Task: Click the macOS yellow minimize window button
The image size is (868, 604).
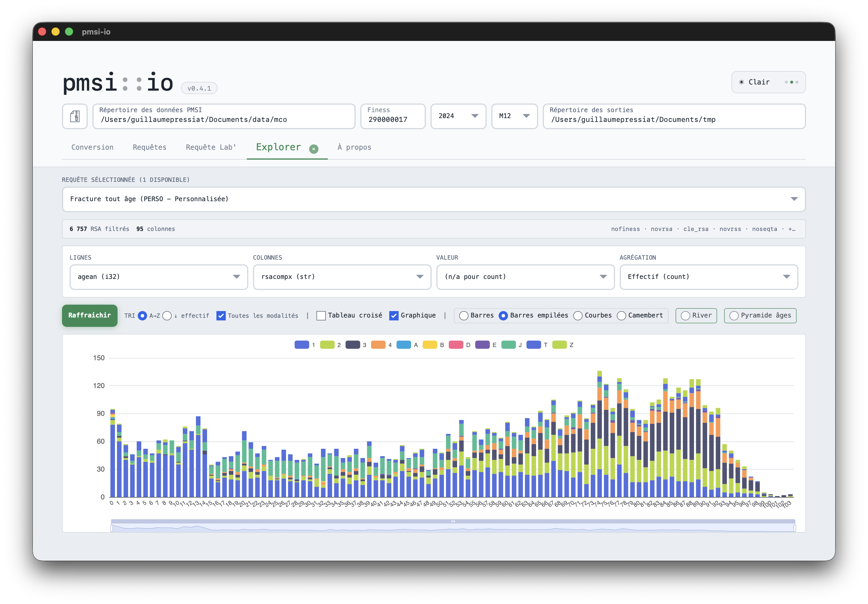Action: click(x=56, y=32)
